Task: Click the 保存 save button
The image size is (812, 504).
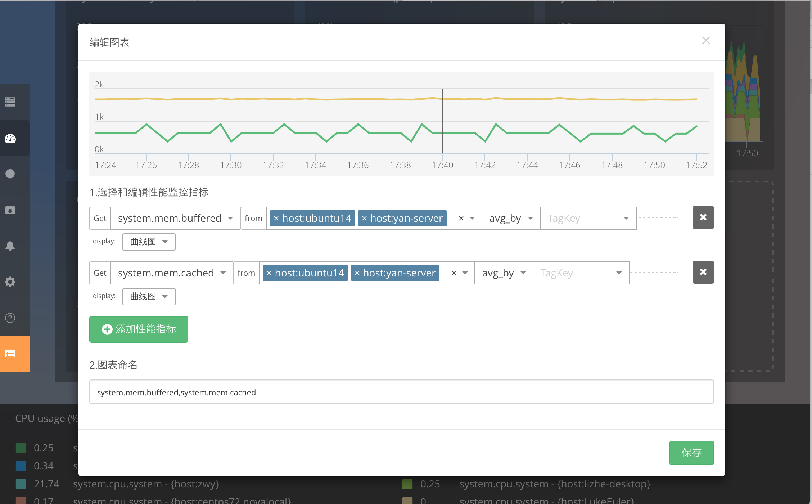Action: tap(691, 453)
